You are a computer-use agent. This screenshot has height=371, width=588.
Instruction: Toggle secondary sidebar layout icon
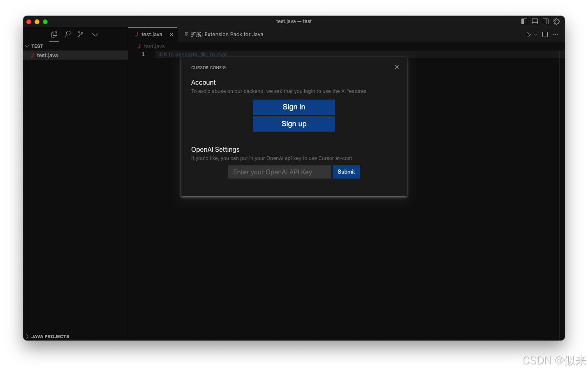546,21
